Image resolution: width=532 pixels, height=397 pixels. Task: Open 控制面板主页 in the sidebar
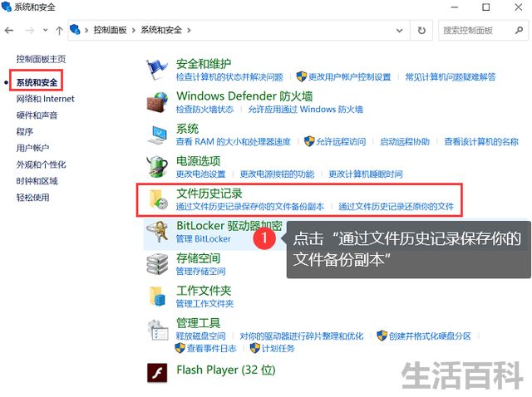(41, 59)
